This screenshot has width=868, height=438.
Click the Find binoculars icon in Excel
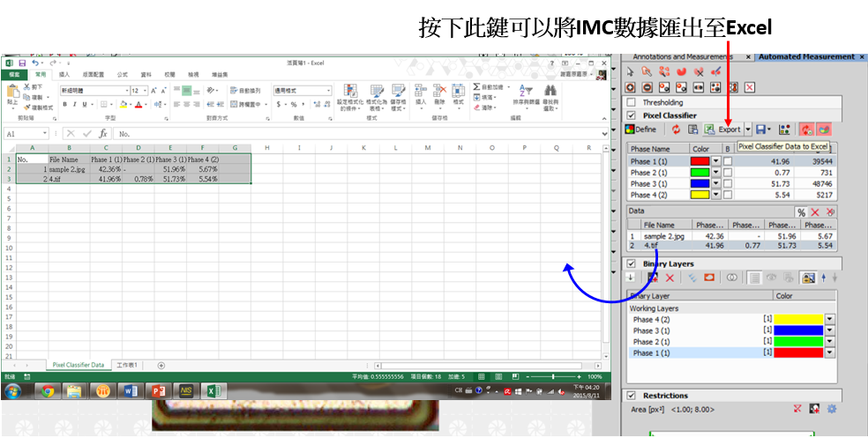coord(550,91)
